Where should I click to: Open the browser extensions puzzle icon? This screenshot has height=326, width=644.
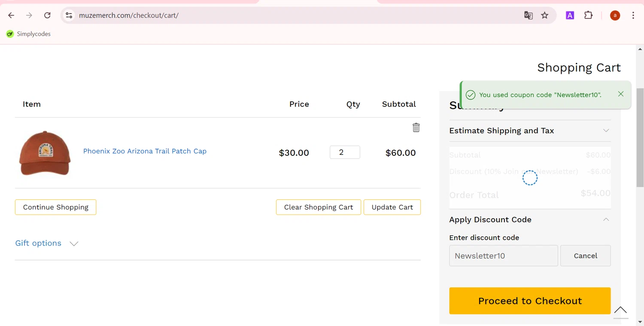point(589,15)
